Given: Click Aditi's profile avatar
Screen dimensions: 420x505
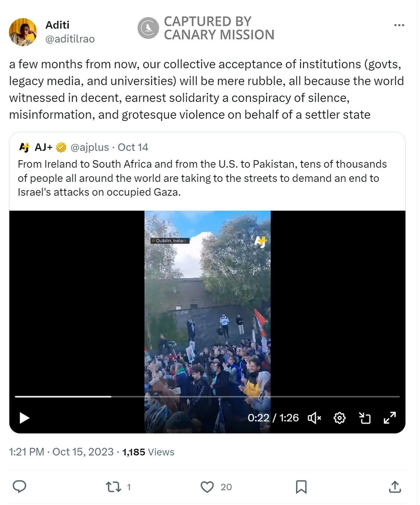Looking at the screenshot, I should pos(23,32).
